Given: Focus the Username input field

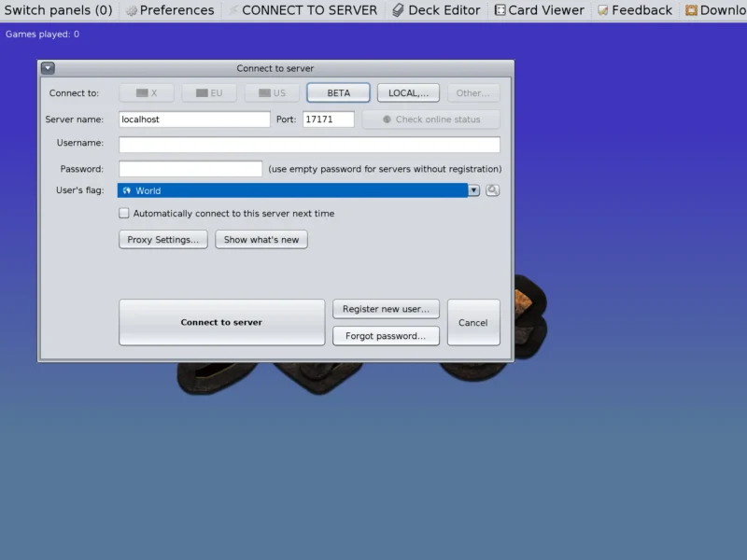Looking at the screenshot, I should pos(309,145).
